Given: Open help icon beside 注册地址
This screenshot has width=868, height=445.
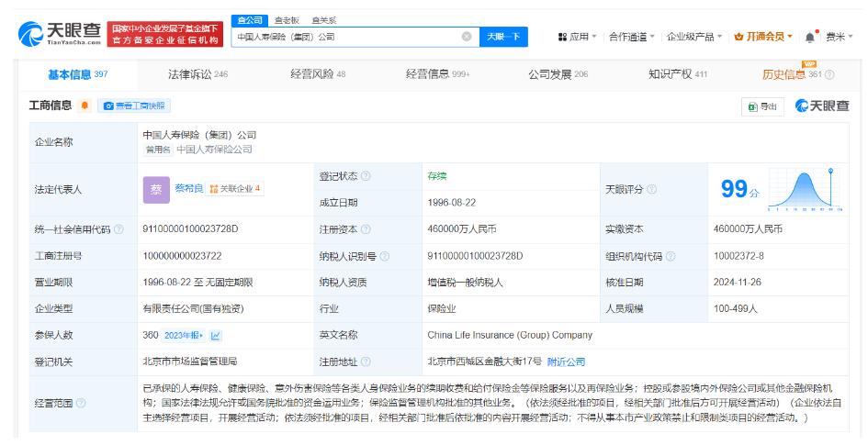Looking at the screenshot, I should pos(366,362).
